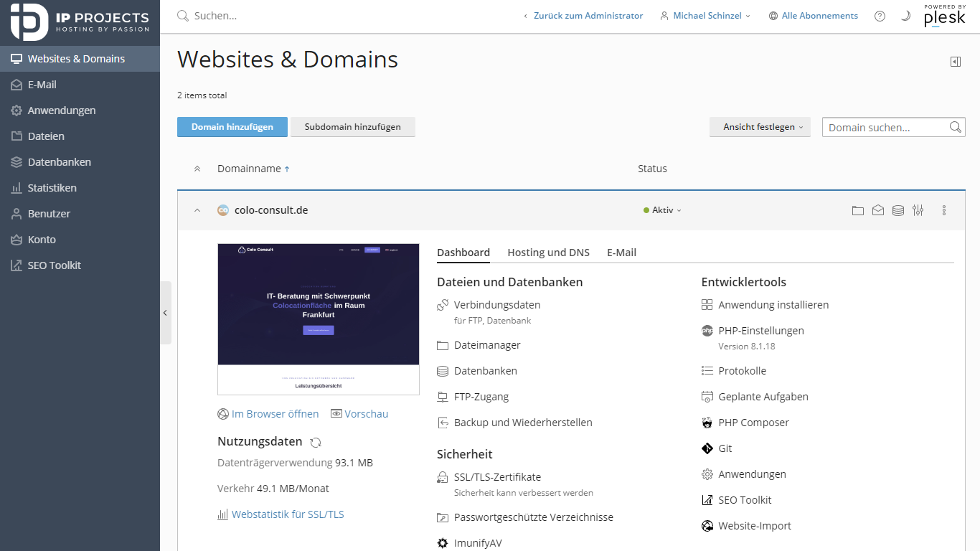The image size is (980, 551).
Task: Open Plesk help via the question mark icon
Action: point(880,15)
